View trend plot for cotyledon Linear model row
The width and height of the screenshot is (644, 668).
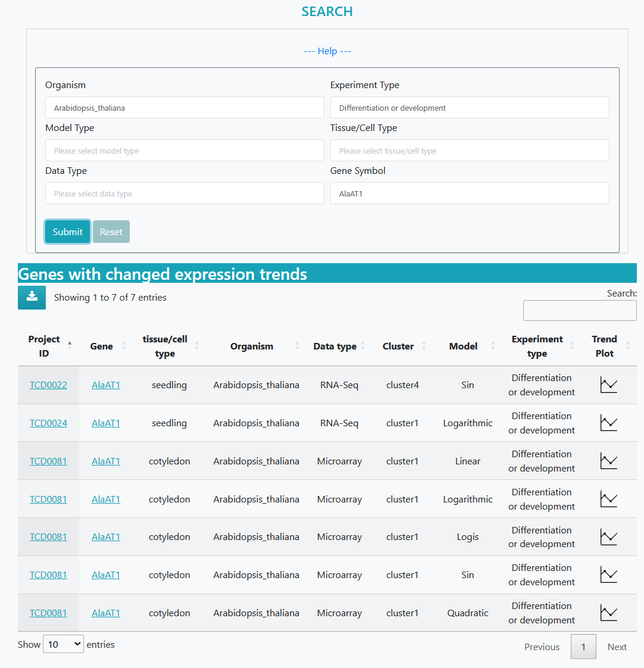(x=608, y=461)
